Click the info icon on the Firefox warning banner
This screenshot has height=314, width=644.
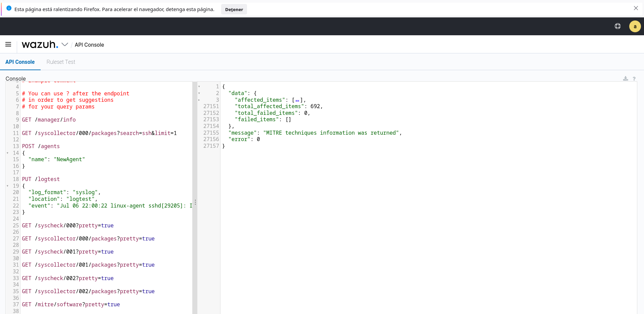click(x=9, y=8)
